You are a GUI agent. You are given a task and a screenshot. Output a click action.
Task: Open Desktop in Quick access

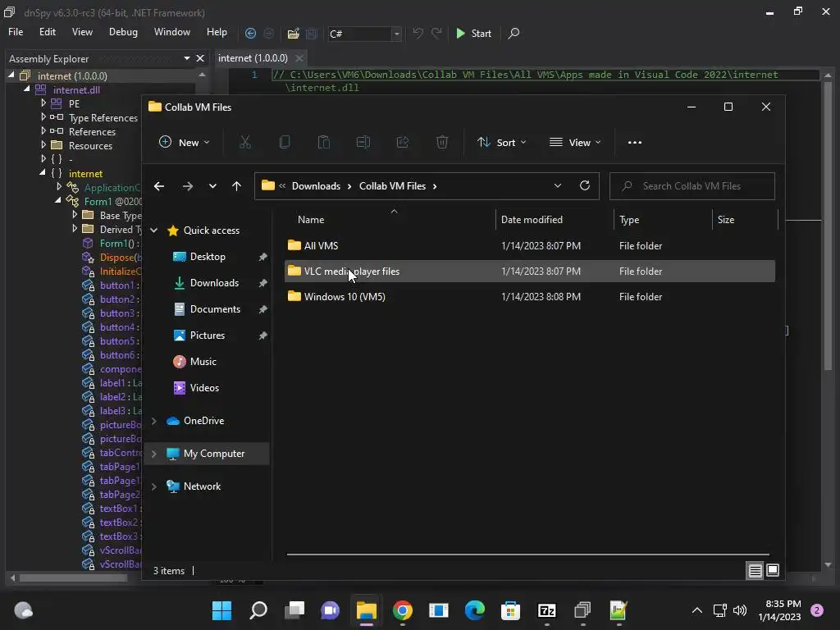click(x=208, y=257)
